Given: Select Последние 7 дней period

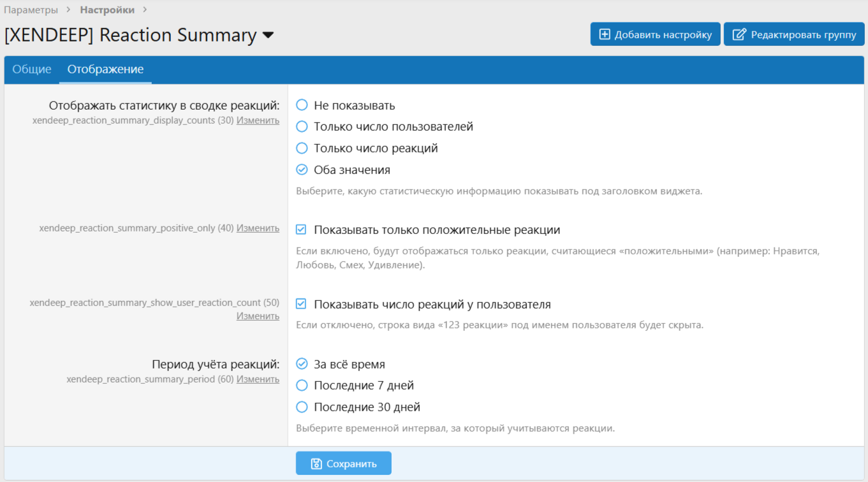Looking at the screenshot, I should pyautogui.click(x=302, y=386).
